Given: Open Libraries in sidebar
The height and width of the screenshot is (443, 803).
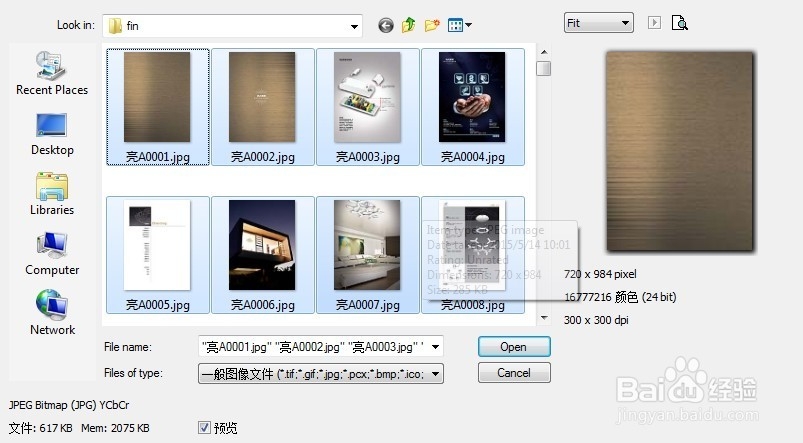Looking at the screenshot, I should pos(52,194).
